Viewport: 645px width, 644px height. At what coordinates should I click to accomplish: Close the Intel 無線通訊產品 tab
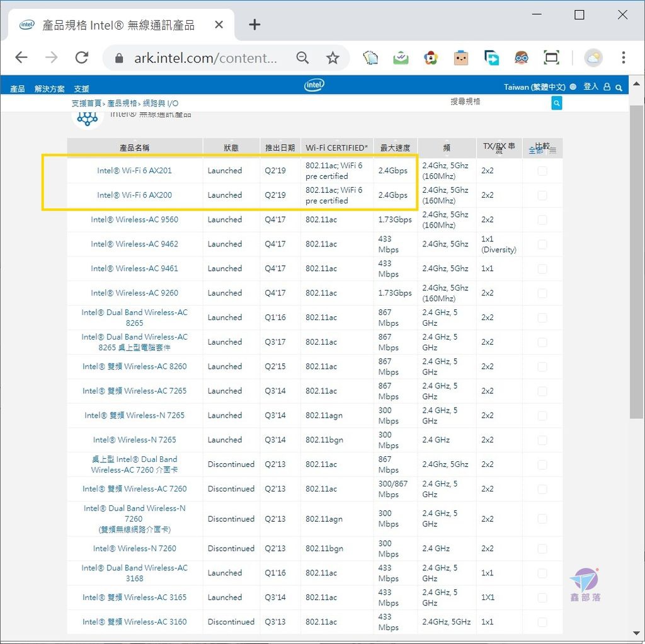pyautogui.click(x=219, y=25)
